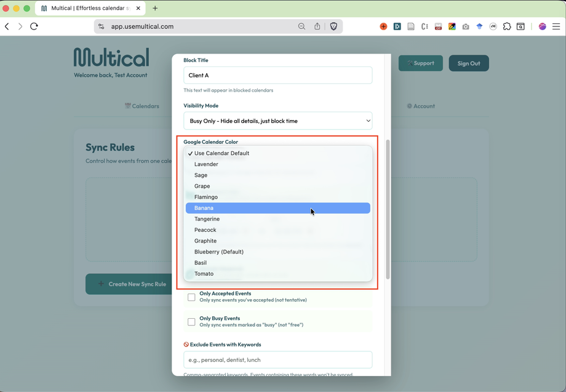Open the extensions puzzle piece menu

pyautogui.click(x=507, y=26)
